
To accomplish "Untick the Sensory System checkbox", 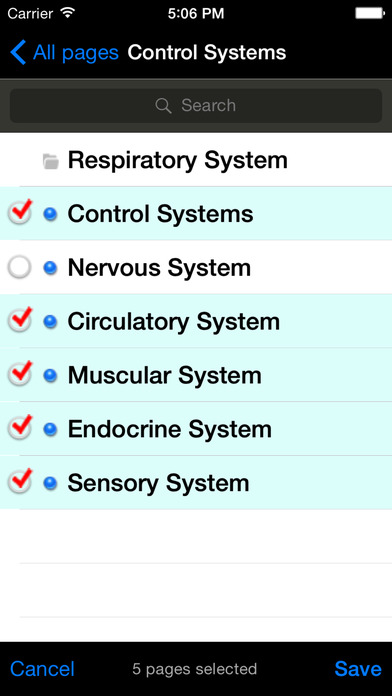I will pos(20,481).
